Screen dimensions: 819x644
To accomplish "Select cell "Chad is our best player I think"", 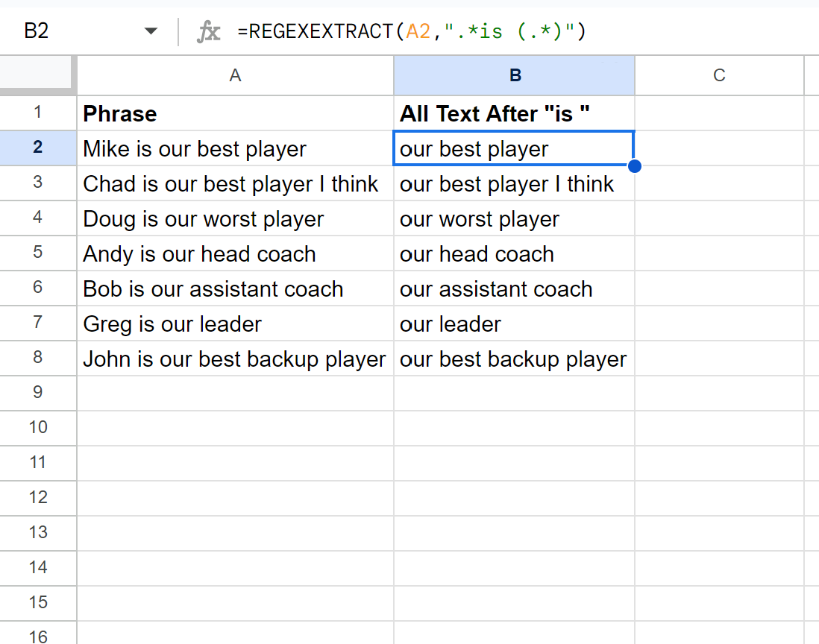I will (235, 183).
